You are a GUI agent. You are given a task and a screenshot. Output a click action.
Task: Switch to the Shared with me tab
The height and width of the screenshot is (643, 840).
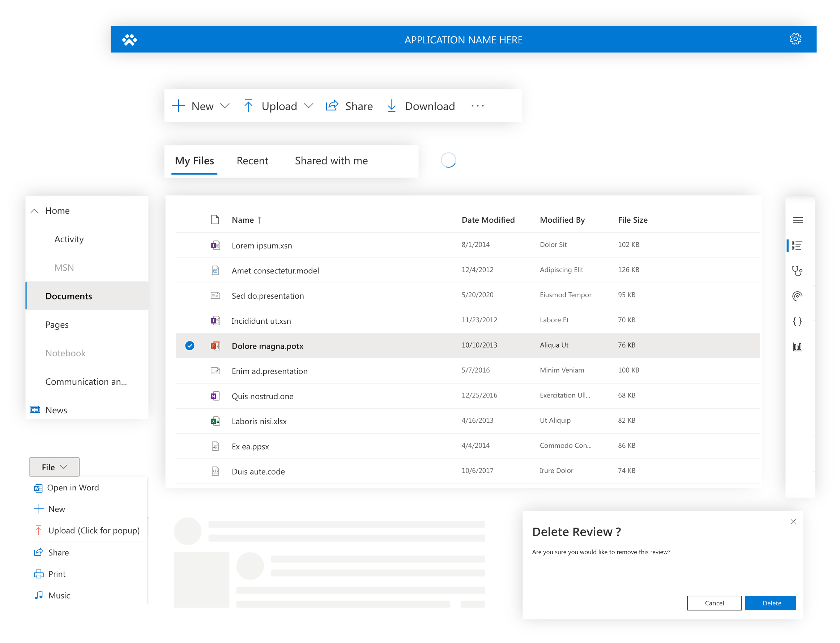[x=330, y=161]
